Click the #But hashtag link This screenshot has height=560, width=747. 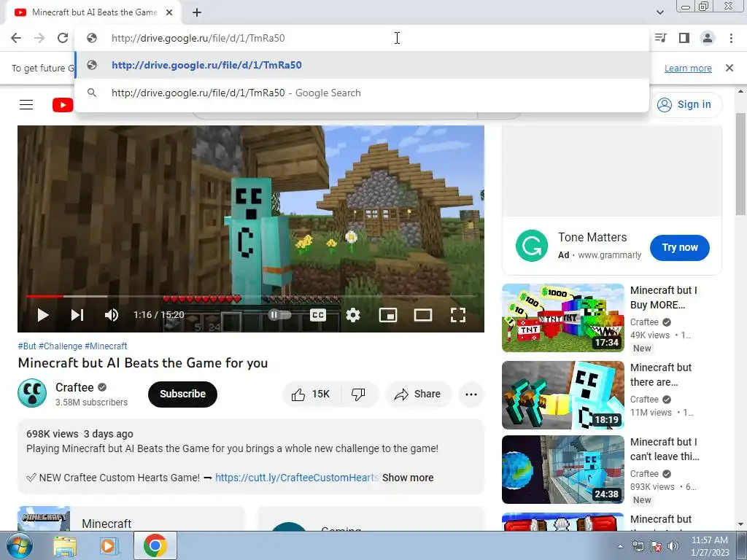(27, 346)
